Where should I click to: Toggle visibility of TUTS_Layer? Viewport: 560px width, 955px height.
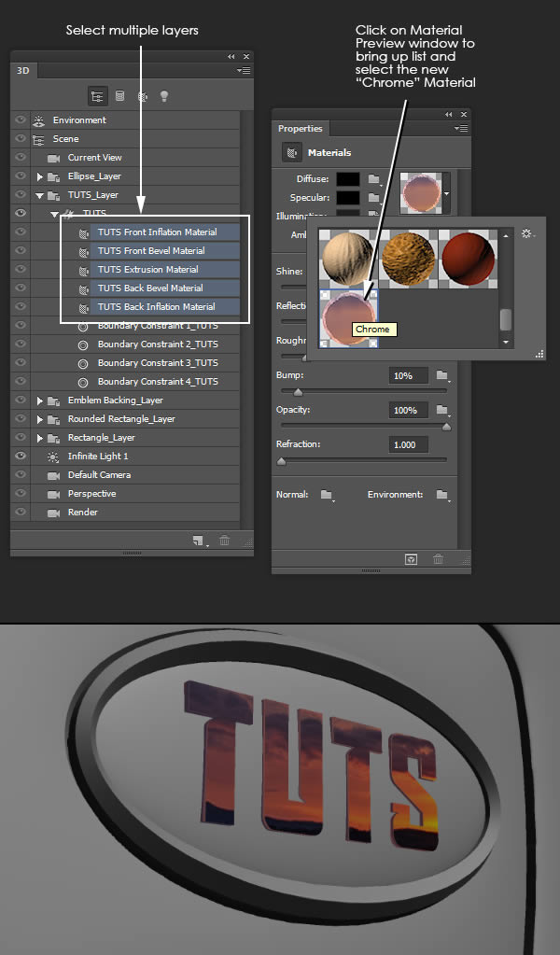point(21,194)
